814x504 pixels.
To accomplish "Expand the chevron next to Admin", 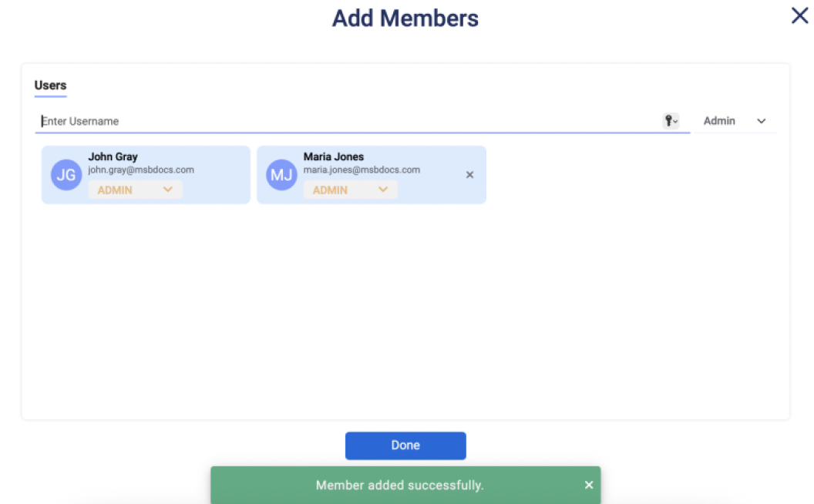I will click(x=761, y=121).
